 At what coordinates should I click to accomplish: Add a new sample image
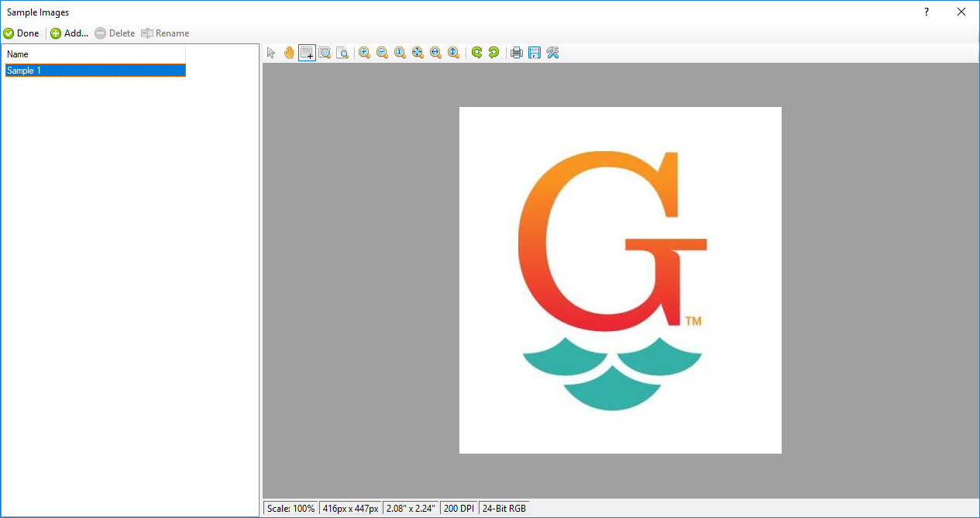[70, 33]
